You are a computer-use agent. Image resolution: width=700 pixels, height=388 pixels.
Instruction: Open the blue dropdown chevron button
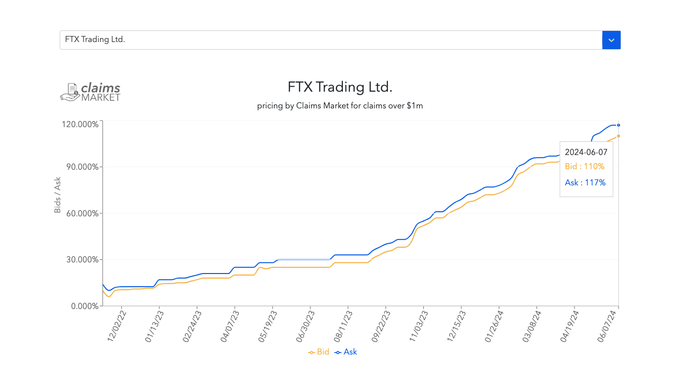(611, 40)
